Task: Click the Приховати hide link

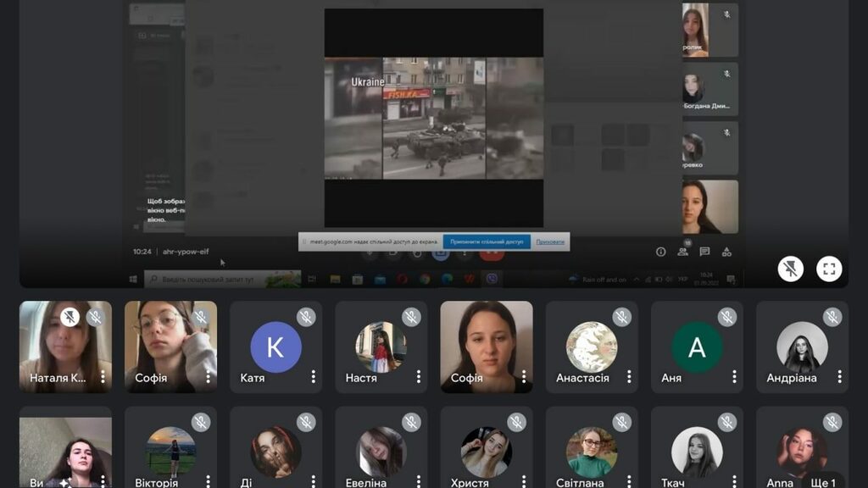Action: [x=549, y=241]
